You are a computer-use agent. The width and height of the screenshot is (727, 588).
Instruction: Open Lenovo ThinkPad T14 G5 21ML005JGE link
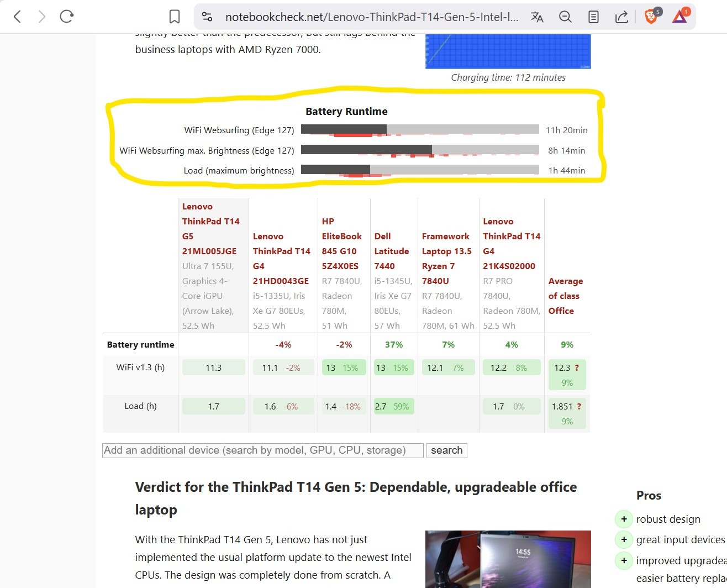[x=211, y=229]
